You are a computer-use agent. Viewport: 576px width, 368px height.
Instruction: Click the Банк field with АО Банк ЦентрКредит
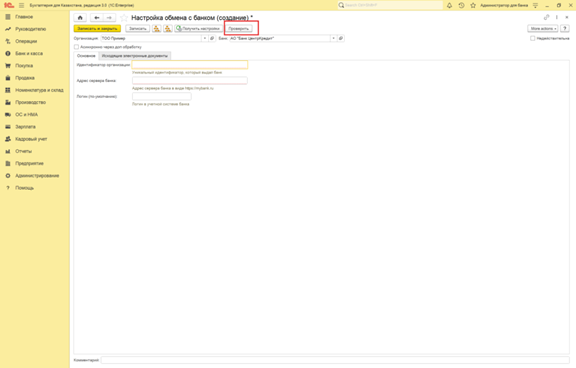[280, 38]
